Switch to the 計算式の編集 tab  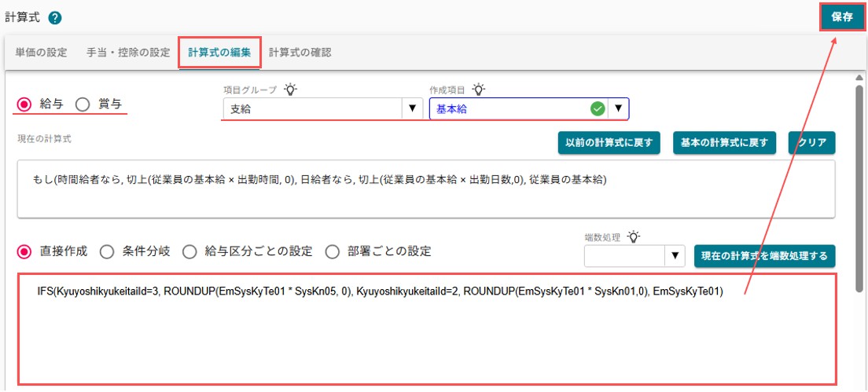pos(219,53)
